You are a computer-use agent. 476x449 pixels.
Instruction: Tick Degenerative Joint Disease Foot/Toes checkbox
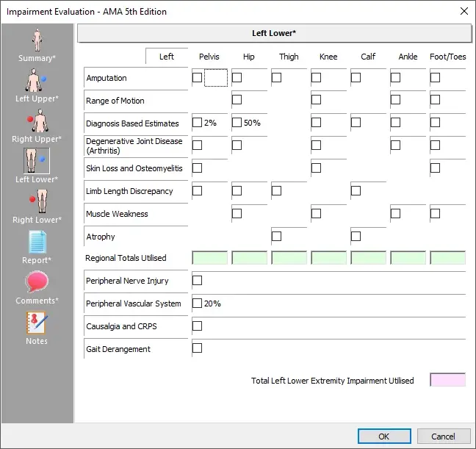(435, 146)
